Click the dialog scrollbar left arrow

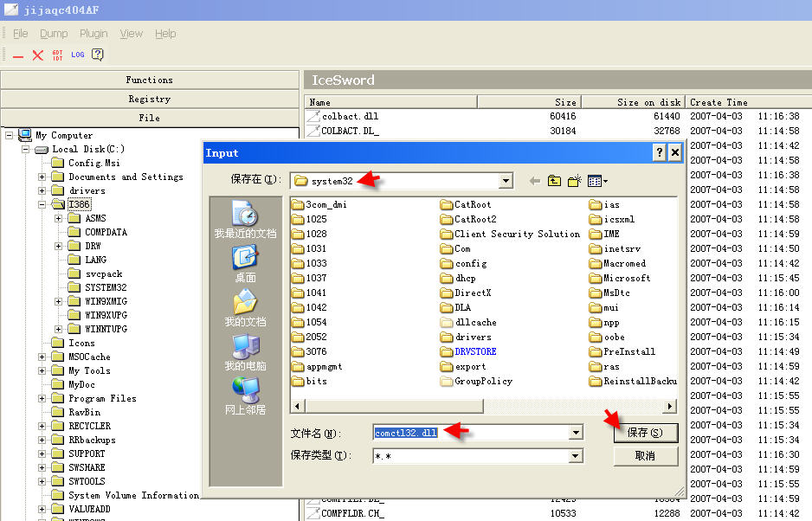point(297,406)
